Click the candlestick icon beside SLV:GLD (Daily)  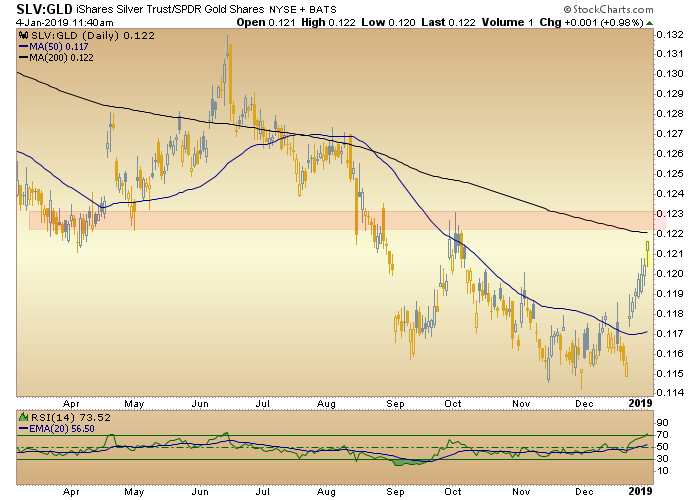pos(23,35)
